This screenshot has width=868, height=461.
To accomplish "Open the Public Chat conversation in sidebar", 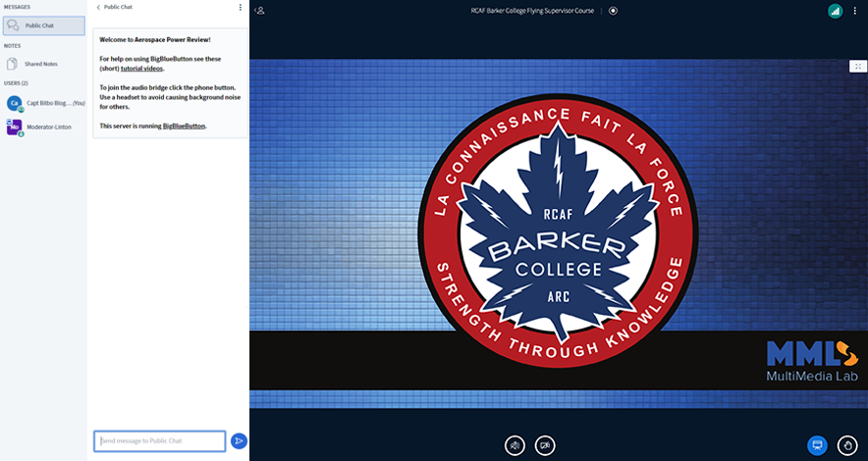I will [x=44, y=26].
